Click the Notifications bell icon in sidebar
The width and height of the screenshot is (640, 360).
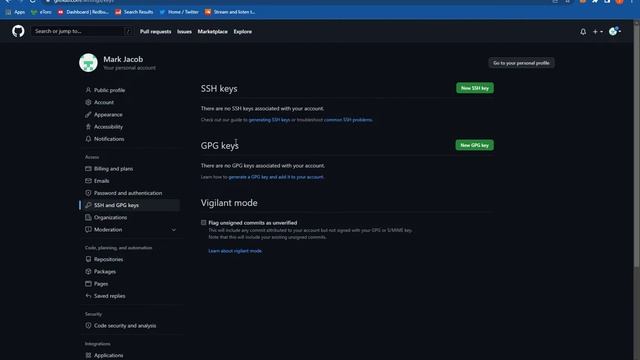click(x=88, y=139)
